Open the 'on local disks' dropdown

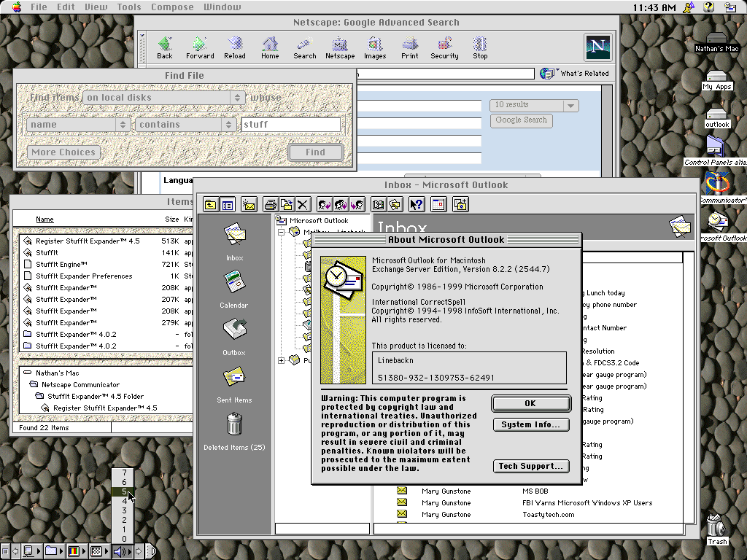click(x=163, y=98)
